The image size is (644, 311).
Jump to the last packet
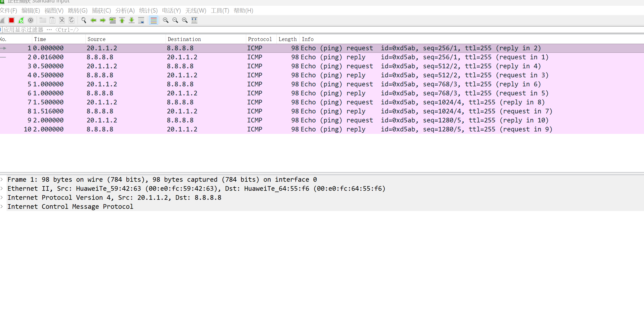132,20
